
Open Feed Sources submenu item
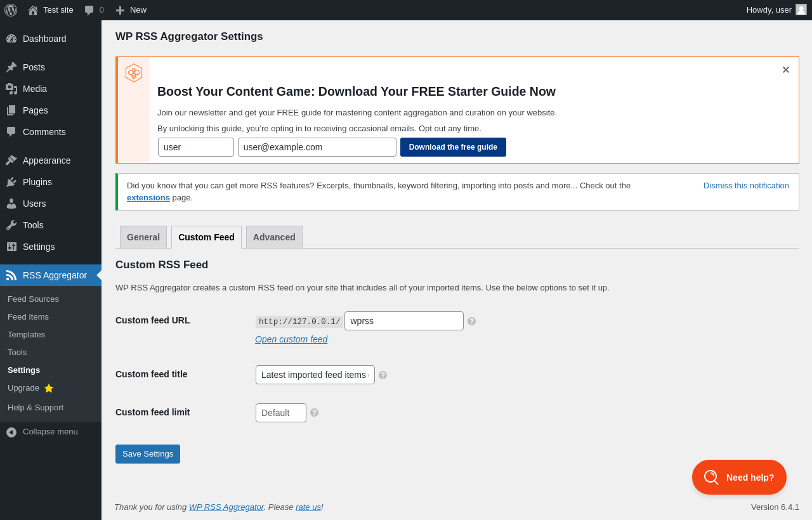(33, 299)
